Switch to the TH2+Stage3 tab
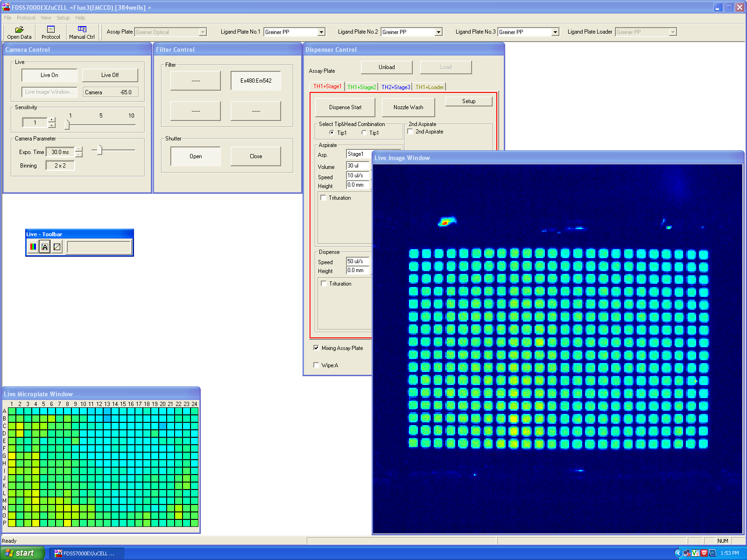 pos(395,87)
